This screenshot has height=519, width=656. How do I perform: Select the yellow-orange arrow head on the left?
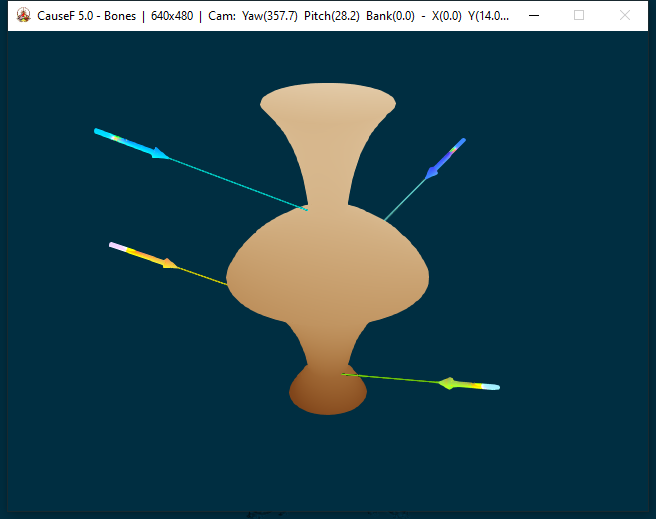pos(169,264)
